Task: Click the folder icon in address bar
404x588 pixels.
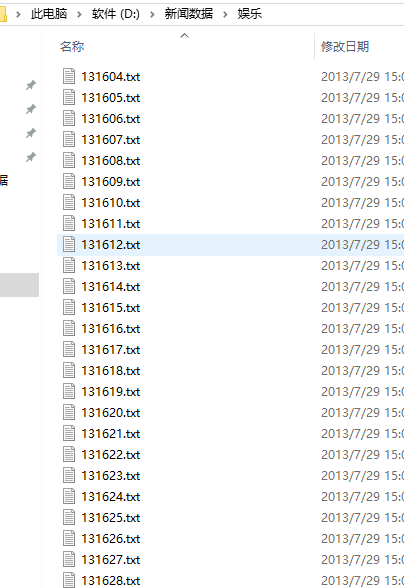Action: coord(3,14)
